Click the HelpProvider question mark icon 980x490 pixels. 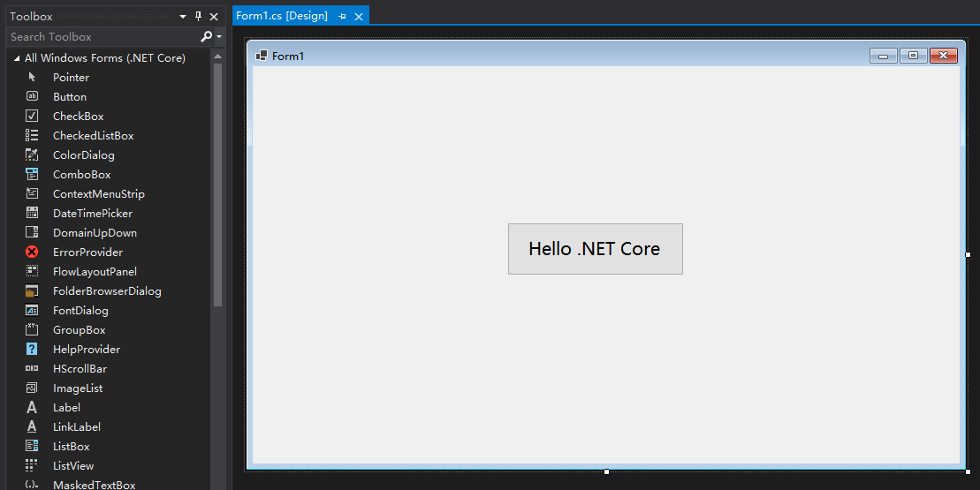click(32, 349)
